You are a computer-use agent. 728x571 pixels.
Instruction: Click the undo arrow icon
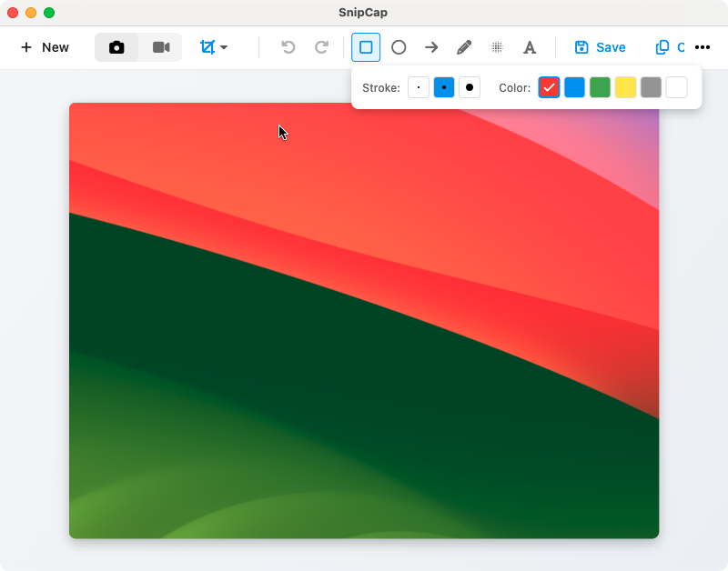click(288, 47)
